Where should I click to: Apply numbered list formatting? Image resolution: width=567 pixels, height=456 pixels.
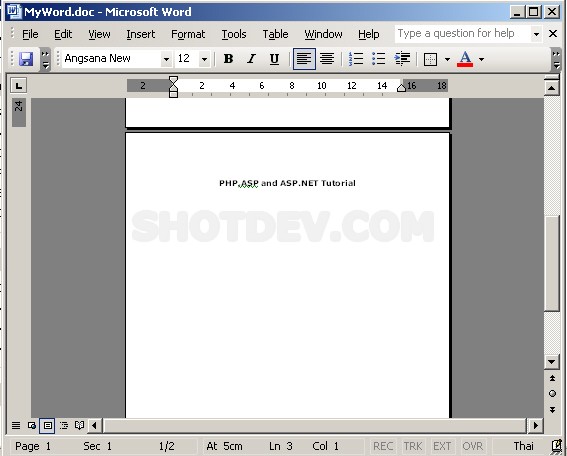(356, 59)
